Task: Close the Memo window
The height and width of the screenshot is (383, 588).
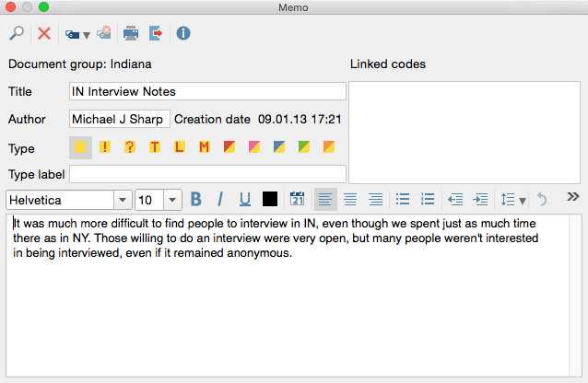Action: click(x=10, y=6)
